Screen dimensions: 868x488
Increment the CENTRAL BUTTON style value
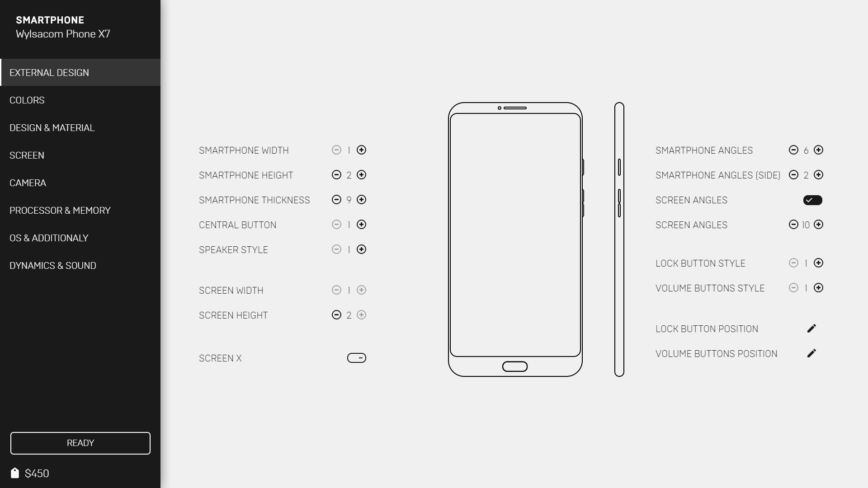[361, 225]
